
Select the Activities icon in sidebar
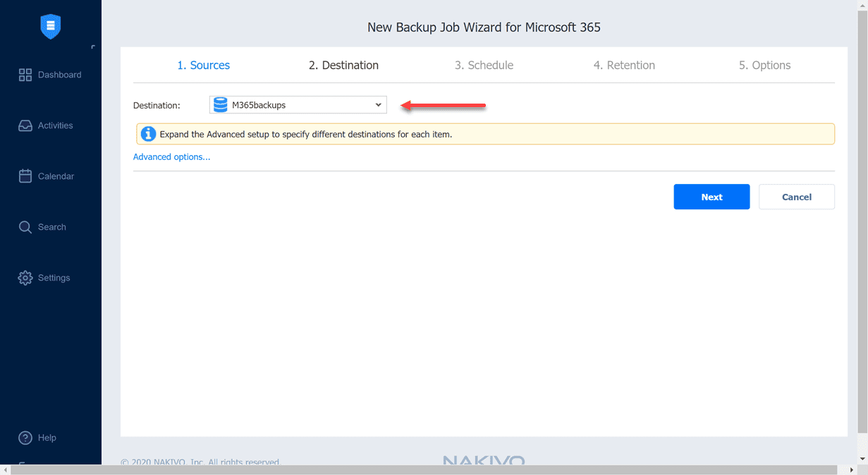(24, 125)
